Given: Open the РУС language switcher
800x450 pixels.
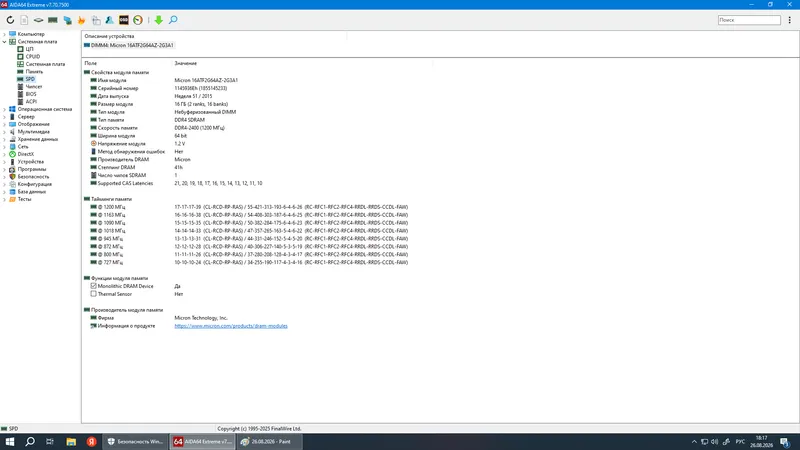Looking at the screenshot, I should [x=740, y=442].
